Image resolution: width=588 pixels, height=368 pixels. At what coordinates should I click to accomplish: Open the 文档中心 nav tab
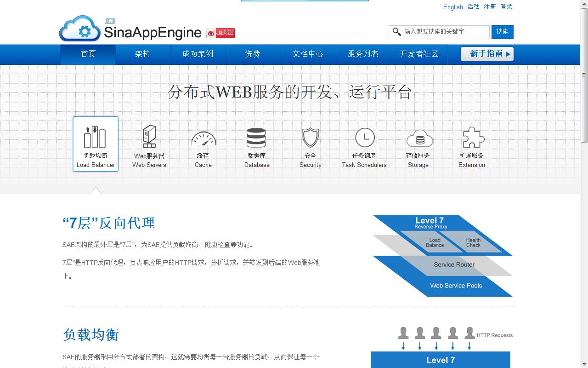click(308, 54)
